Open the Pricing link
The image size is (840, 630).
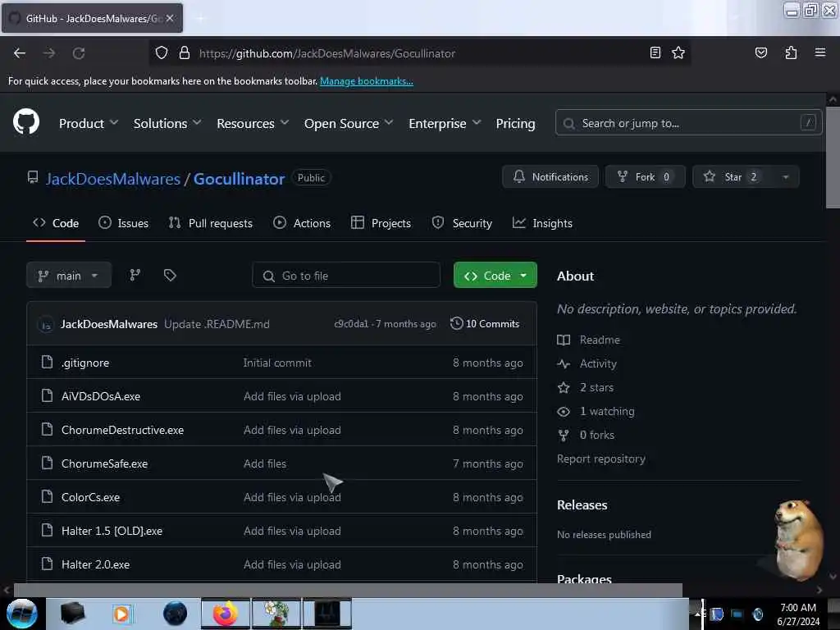pyautogui.click(x=515, y=123)
